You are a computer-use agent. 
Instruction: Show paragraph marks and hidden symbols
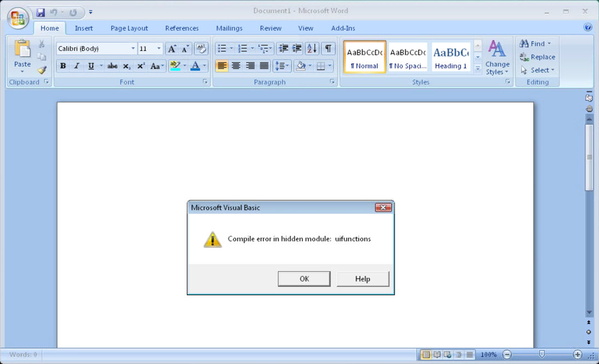click(328, 49)
